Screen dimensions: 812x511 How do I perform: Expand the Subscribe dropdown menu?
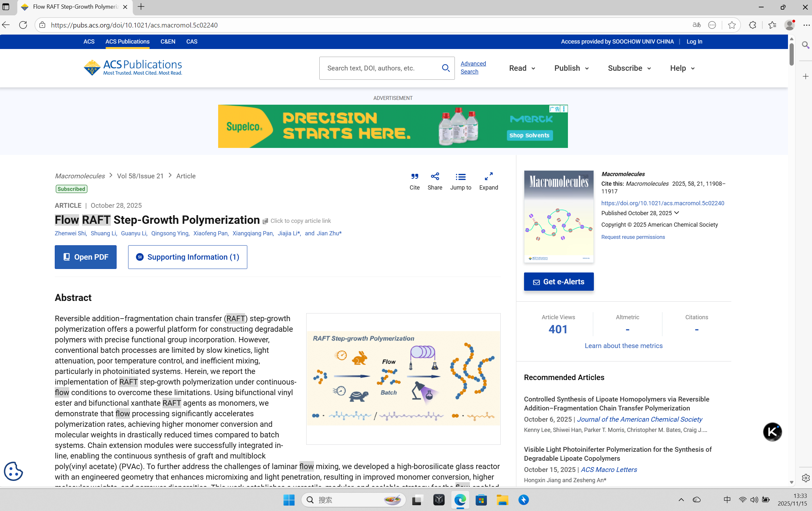click(x=629, y=68)
